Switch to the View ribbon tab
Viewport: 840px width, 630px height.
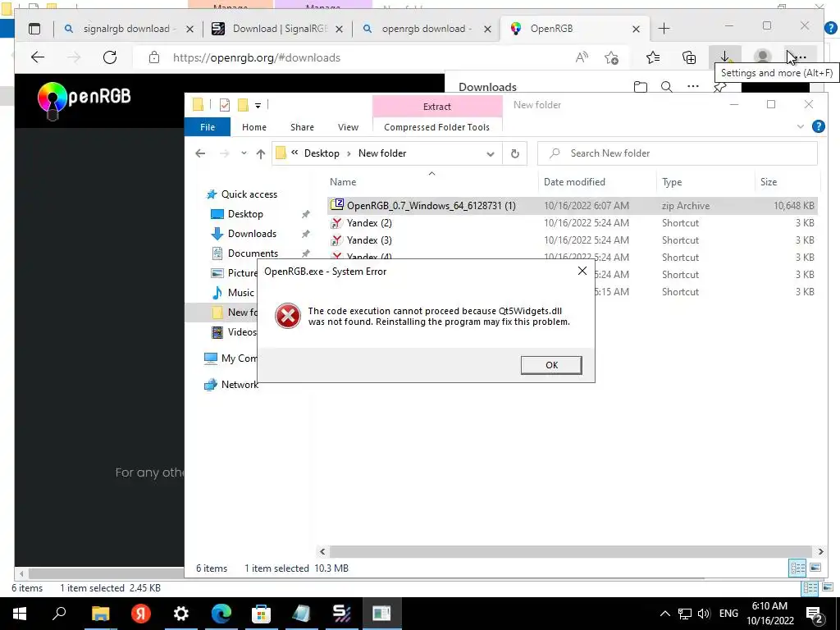coord(348,127)
